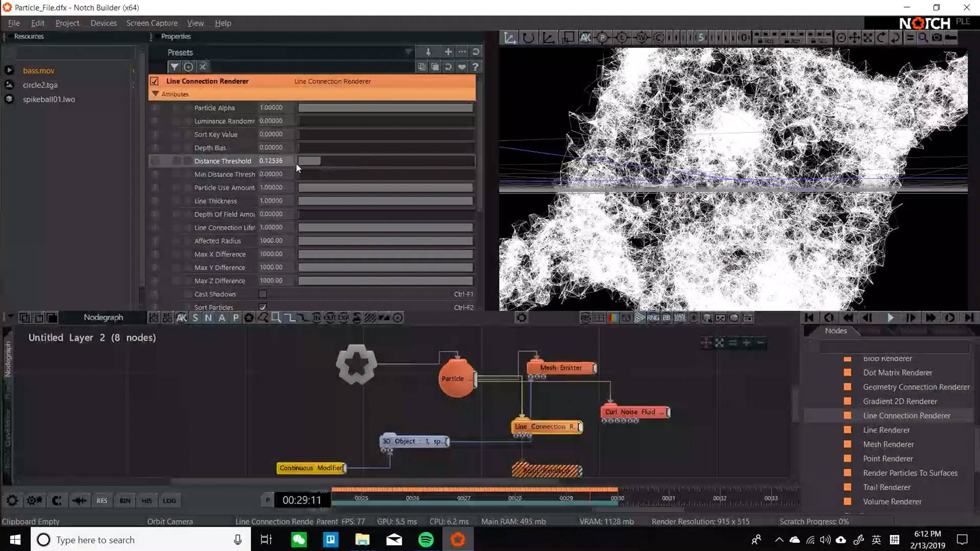Toggle the P button beside the timecode
The width and height of the screenshot is (980, 551).
click(x=267, y=500)
